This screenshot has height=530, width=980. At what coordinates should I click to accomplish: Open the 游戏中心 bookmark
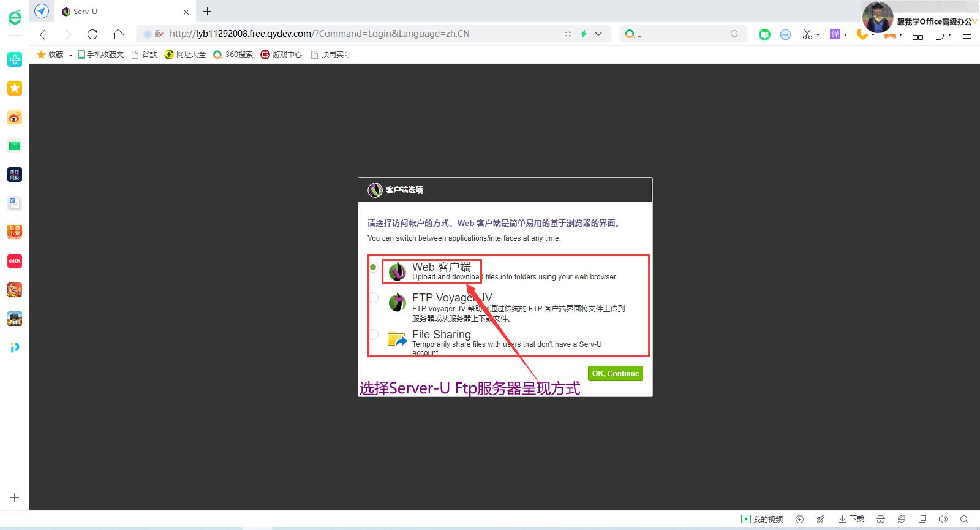[x=281, y=55]
